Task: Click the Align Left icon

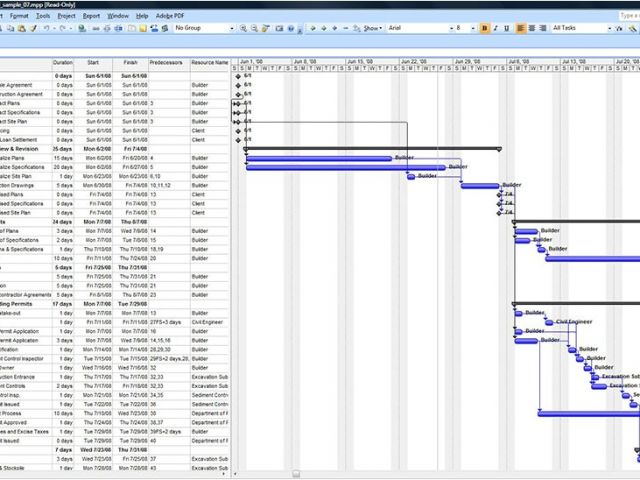Action: click(522, 28)
